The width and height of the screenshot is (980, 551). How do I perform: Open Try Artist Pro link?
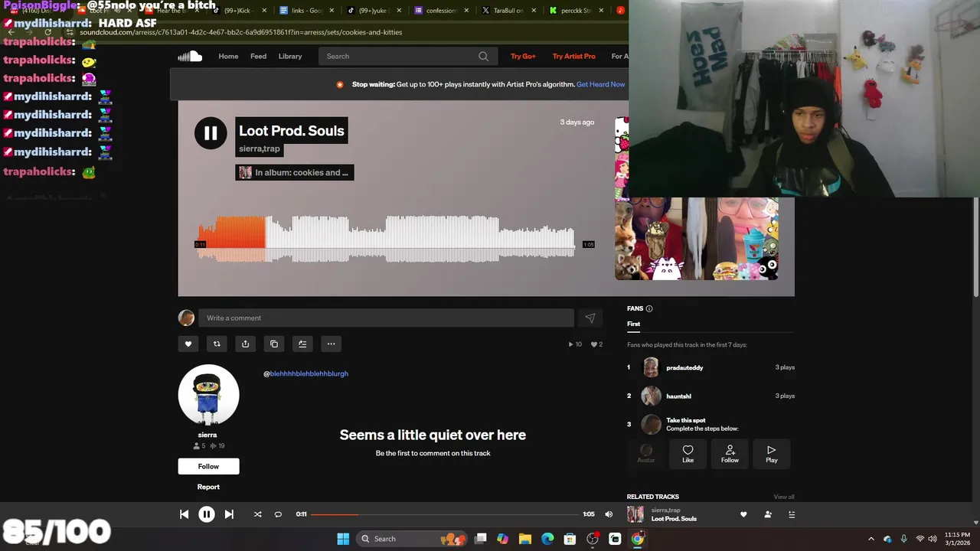(x=573, y=56)
